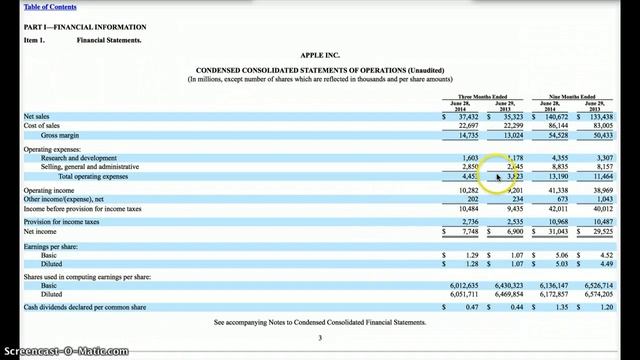Click diluted EPS value 5.03
Viewport: 640px width, 360px height.
[x=562, y=264]
